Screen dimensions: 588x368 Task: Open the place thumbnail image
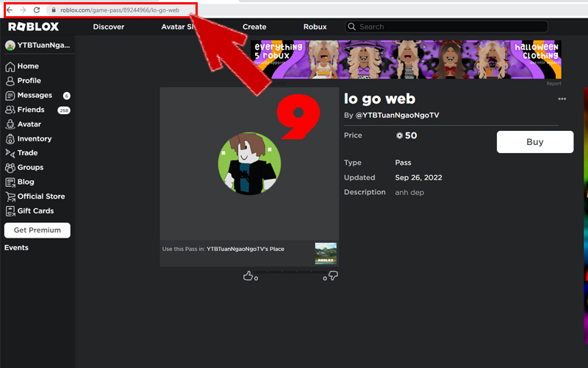coord(326,253)
